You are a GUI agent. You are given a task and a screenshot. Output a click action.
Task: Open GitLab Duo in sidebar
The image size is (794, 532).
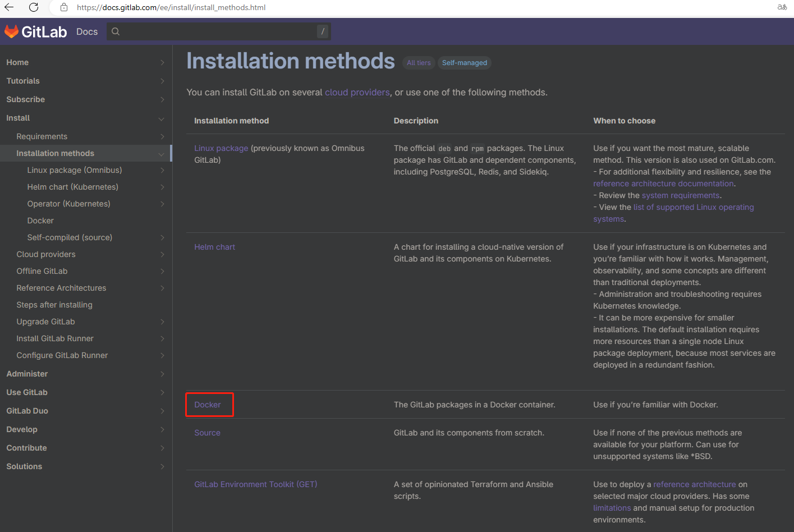[x=27, y=411]
